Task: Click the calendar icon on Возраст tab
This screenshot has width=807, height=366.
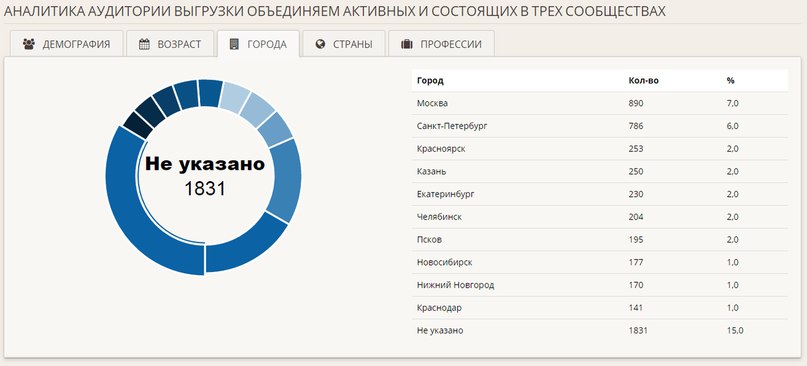Action: 144,44
